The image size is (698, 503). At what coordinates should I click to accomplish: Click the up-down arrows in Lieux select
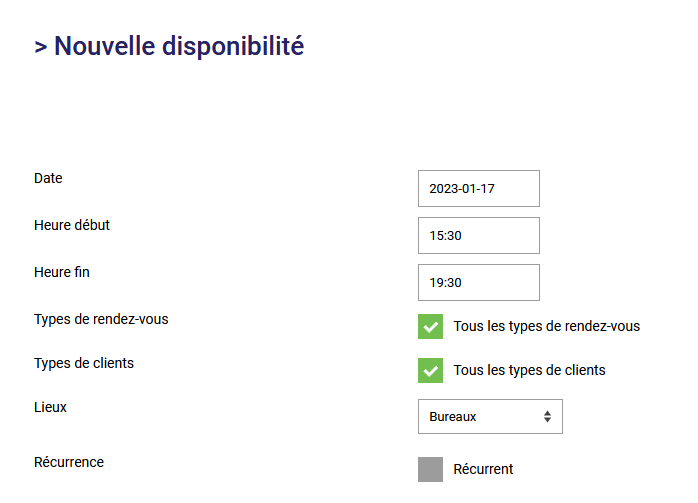(x=547, y=417)
